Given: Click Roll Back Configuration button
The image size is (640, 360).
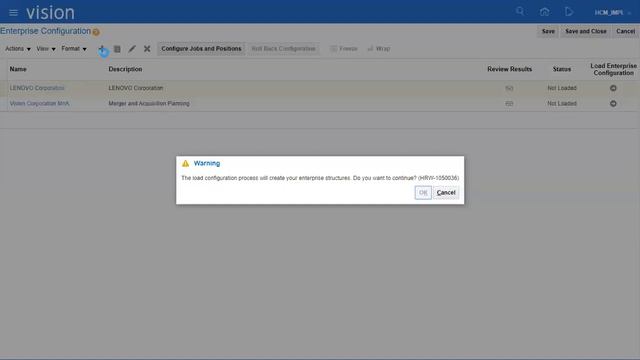Looking at the screenshot, I should [283, 49].
